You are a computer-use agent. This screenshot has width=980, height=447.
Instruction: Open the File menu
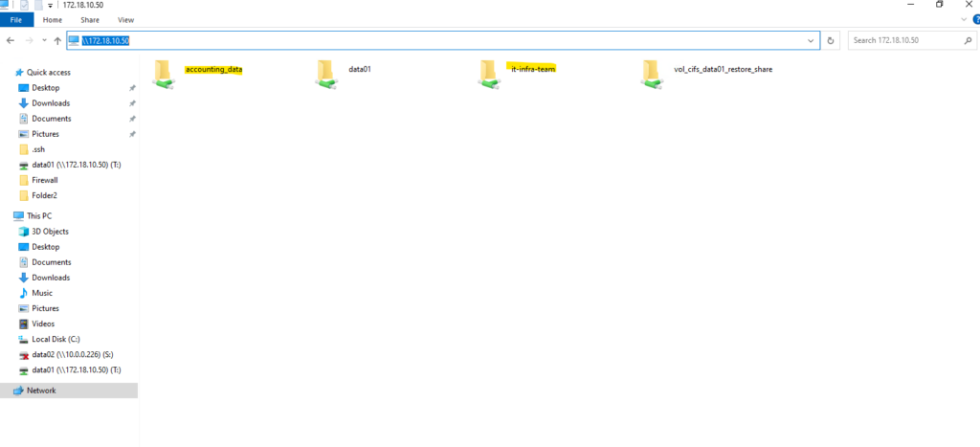coord(16,19)
